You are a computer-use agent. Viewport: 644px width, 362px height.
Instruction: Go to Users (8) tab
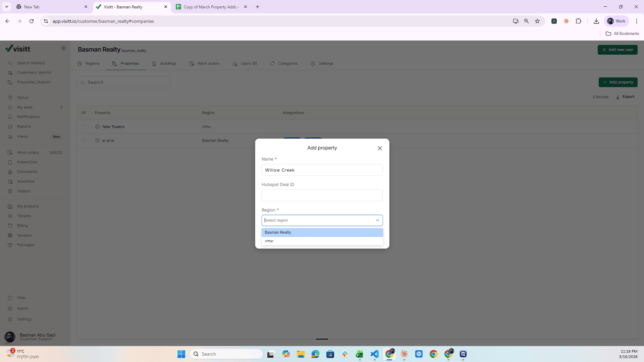(245, 63)
